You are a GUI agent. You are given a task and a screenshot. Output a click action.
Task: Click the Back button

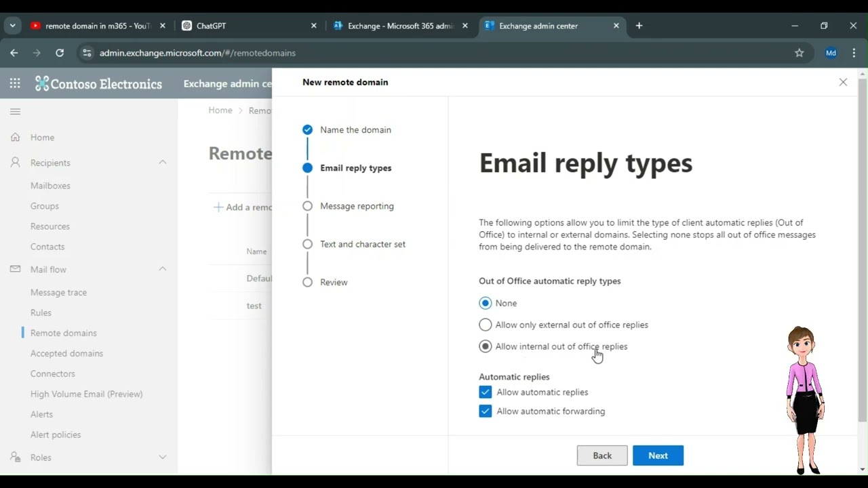602,455
